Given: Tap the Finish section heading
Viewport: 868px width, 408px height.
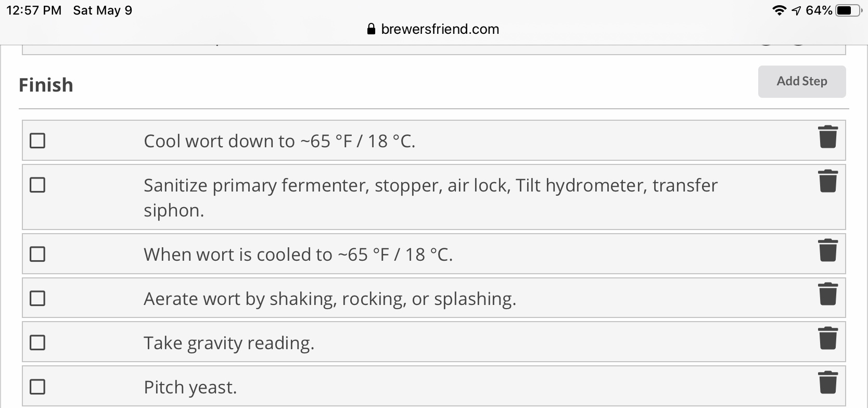Looking at the screenshot, I should [x=46, y=85].
